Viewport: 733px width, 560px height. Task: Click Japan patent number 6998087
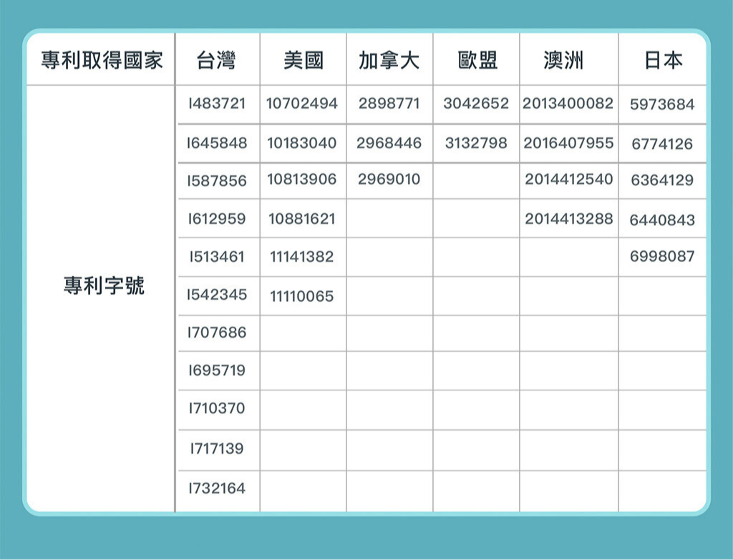point(662,256)
